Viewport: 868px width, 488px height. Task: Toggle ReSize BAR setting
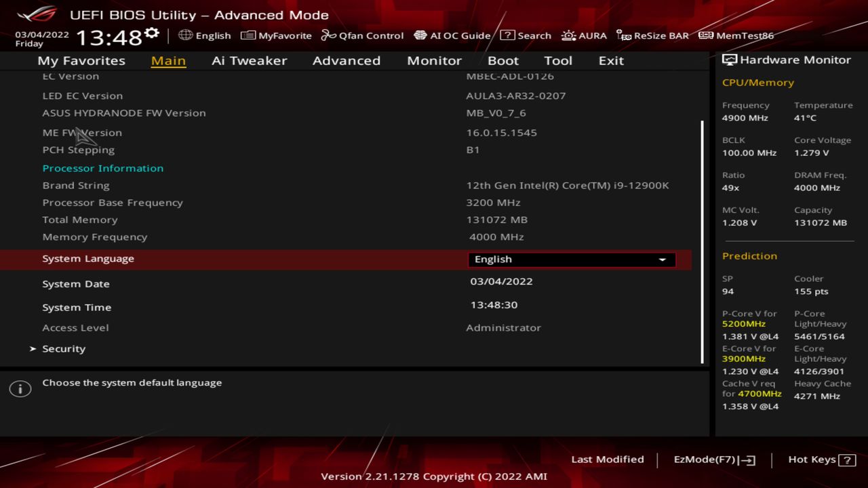pyautogui.click(x=652, y=35)
